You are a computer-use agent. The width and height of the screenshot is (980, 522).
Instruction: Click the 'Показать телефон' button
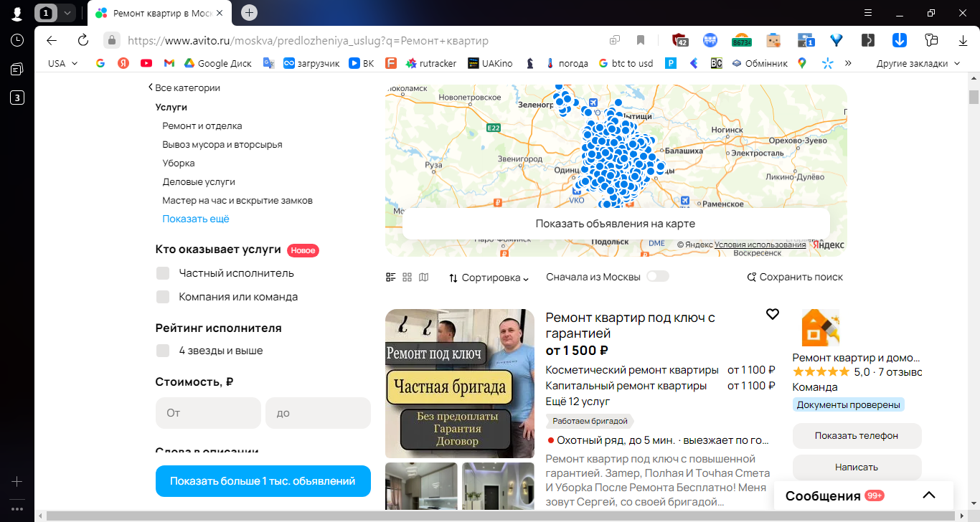click(857, 435)
